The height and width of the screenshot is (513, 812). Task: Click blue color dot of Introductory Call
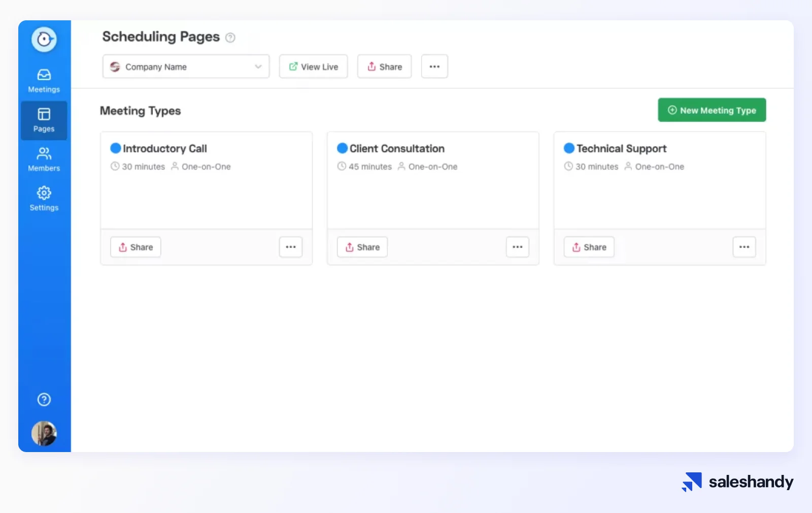tap(116, 148)
